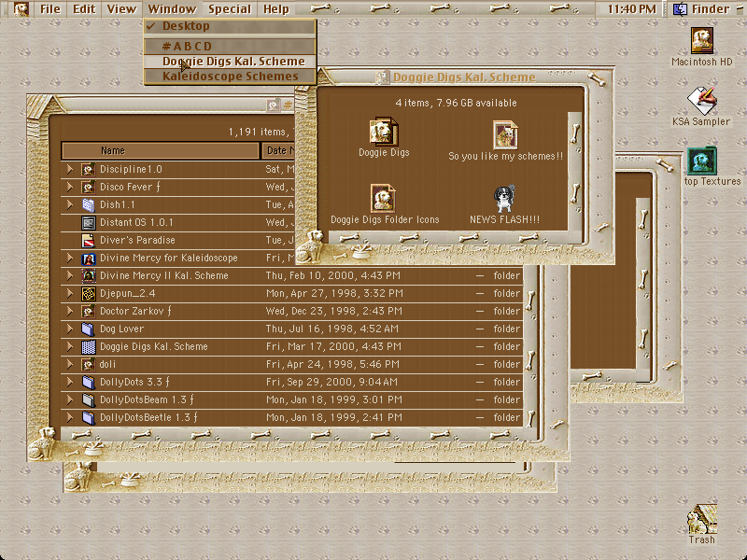Close the open Window menu title
747x560 pixels.
(x=172, y=9)
